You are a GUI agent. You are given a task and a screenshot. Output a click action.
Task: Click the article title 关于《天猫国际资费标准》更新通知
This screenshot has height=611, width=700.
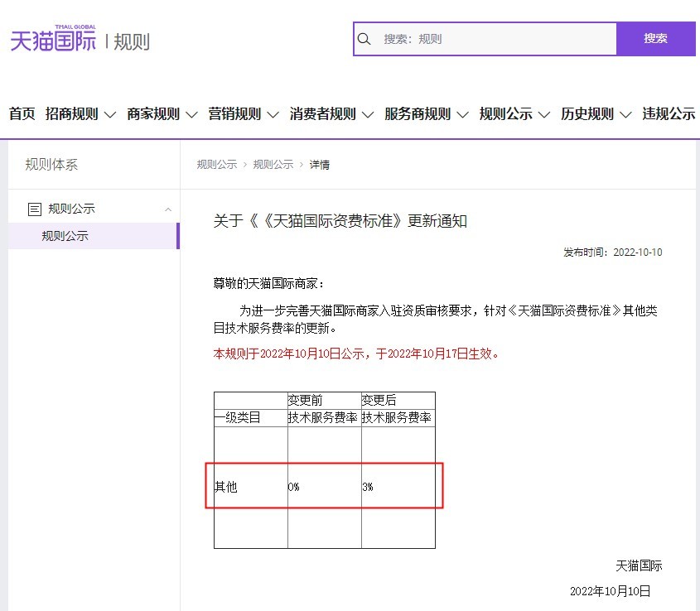[x=340, y=220]
